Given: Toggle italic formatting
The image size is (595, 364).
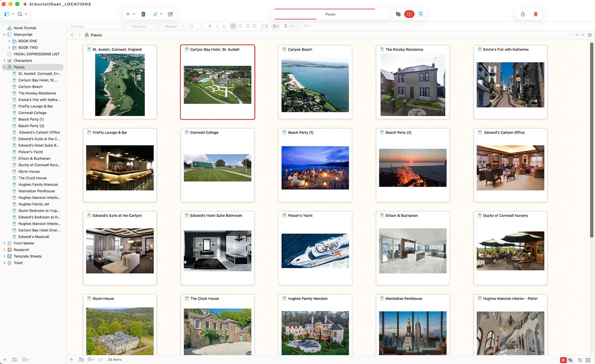Looking at the screenshot, I should 217,26.
